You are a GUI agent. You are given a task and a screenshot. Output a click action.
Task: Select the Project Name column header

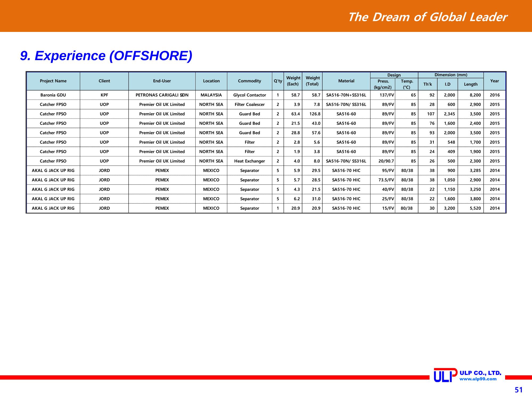point(53,81)
